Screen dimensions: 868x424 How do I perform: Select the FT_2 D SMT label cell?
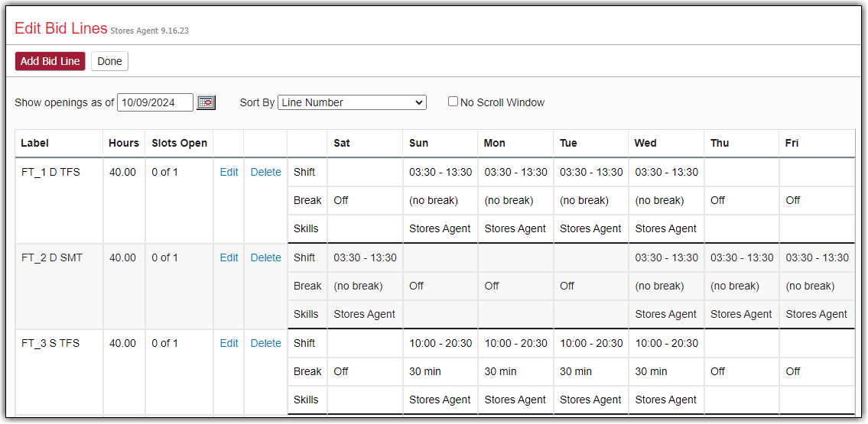click(x=51, y=257)
